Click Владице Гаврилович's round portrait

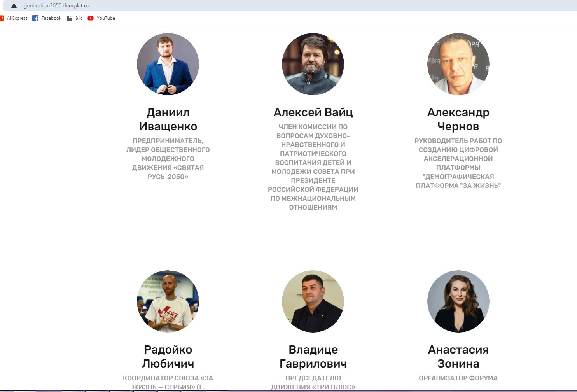click(x=313, y=301)
